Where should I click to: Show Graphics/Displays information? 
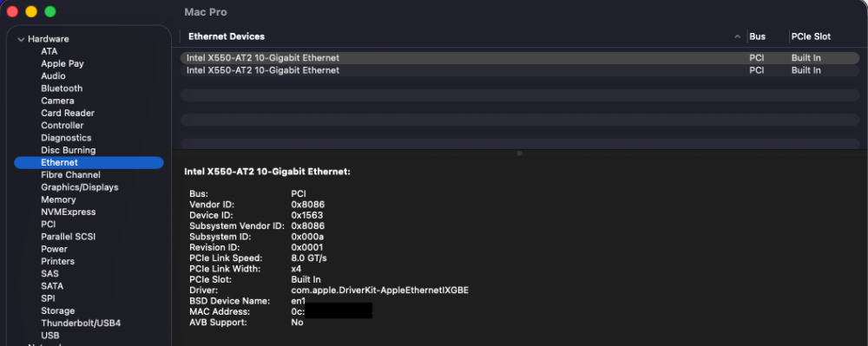click(x=79, y=187)
